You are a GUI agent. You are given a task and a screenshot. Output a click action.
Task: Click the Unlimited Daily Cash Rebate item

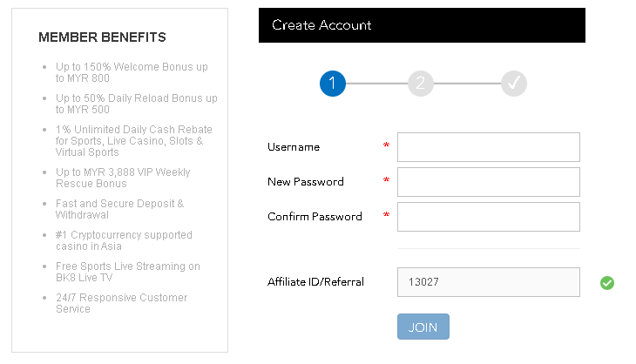[x=134, y=141]
